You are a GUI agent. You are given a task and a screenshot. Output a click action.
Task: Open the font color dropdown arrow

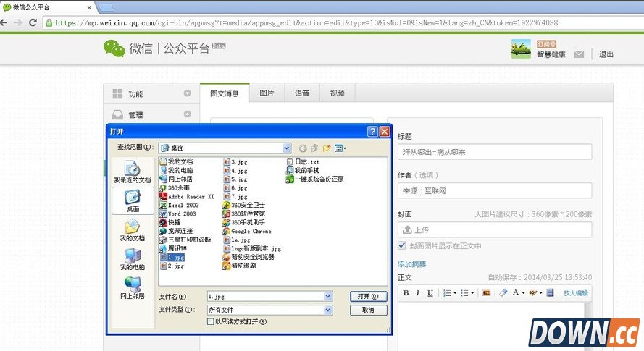[523, 293]
